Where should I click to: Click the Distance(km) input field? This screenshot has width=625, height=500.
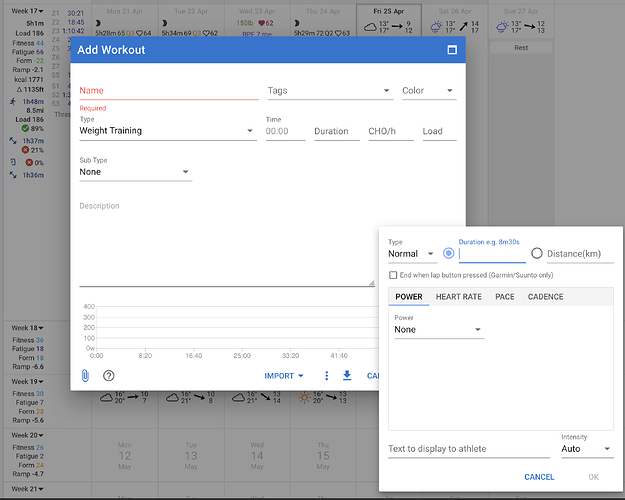[x=580, y=254]
